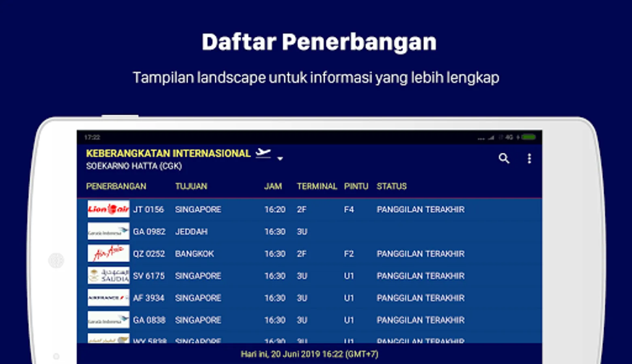Click Panggilan Terakhir status for QZ 0252
This screenshot has height=364, width=632.
click(420, 254)
